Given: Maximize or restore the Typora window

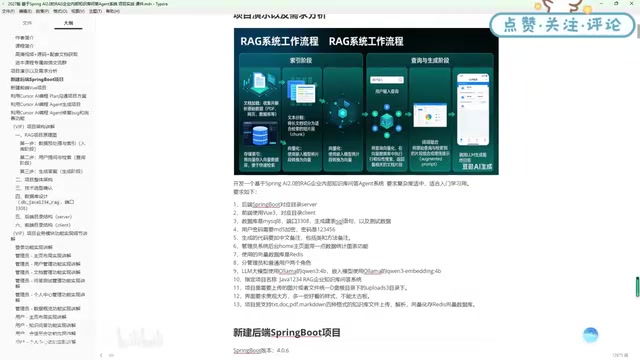Looking at the screenshot, I should 616,3.
